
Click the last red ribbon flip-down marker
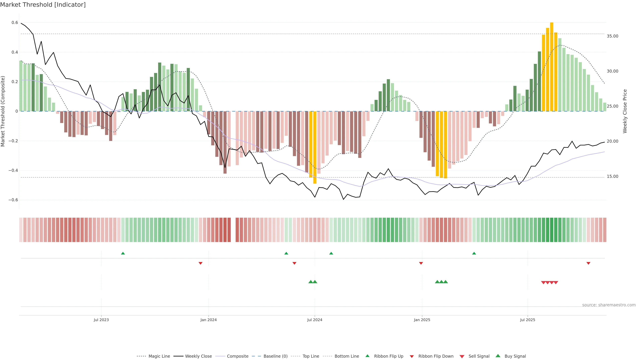pos(588,263)
